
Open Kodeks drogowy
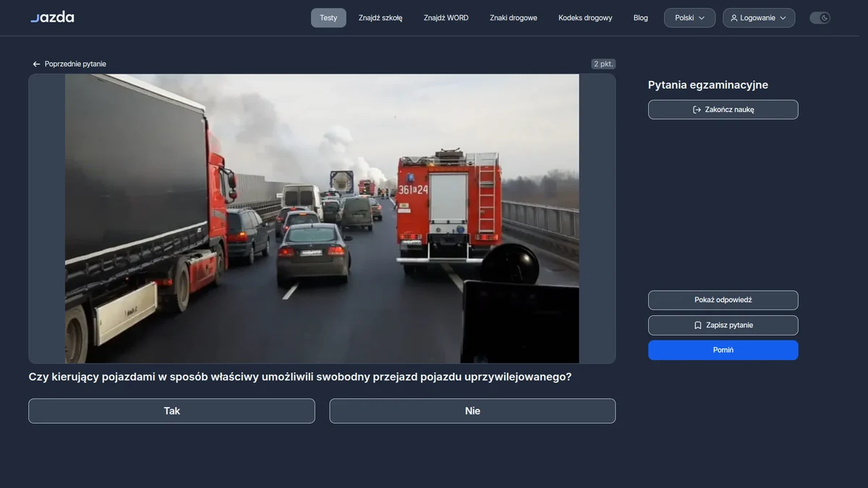tap(585, 18)
